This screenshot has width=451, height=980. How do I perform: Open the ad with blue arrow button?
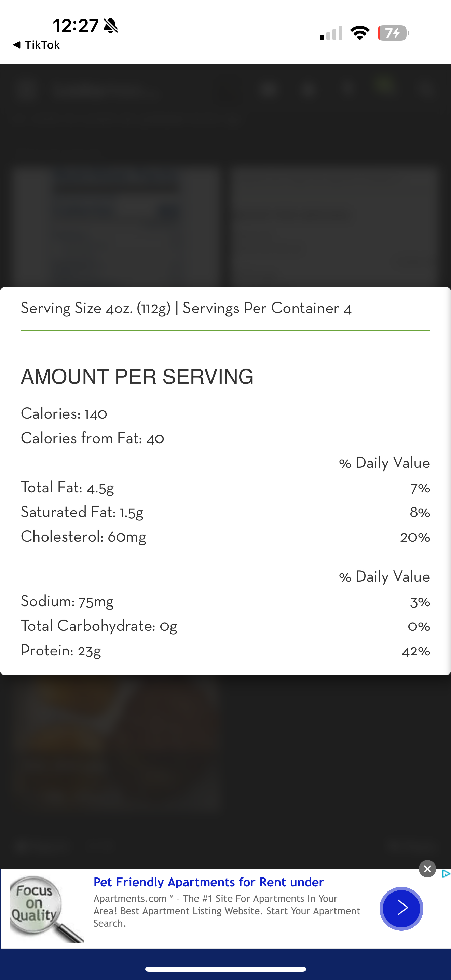click(x=401, y=909)
